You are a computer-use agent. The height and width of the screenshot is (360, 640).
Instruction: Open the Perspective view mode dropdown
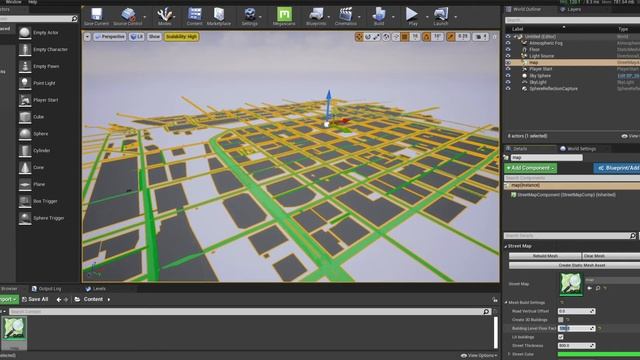coord(110,37)
